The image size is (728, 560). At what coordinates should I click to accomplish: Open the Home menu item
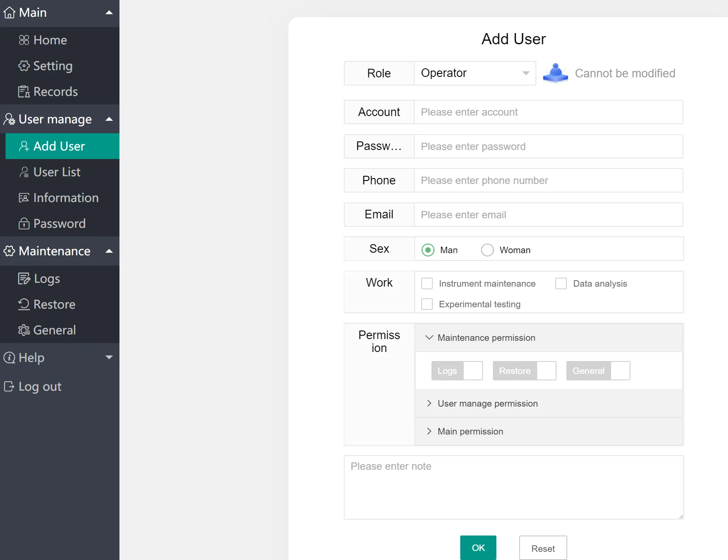tap(60, 40)
